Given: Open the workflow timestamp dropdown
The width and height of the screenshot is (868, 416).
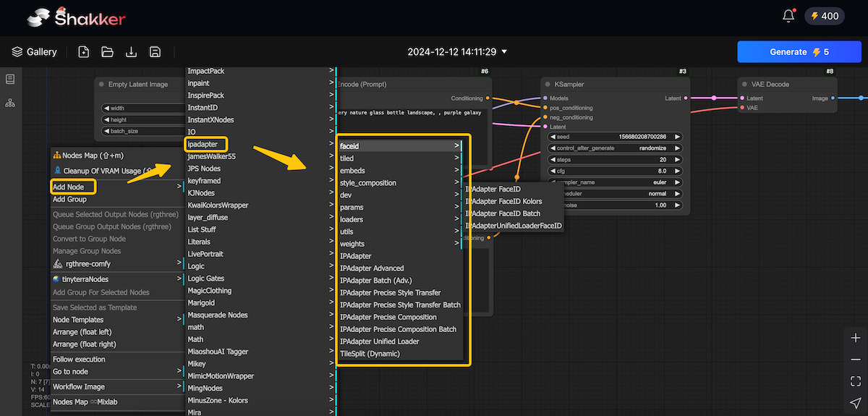Looking at the screenshot, I should tap(457, 52).
